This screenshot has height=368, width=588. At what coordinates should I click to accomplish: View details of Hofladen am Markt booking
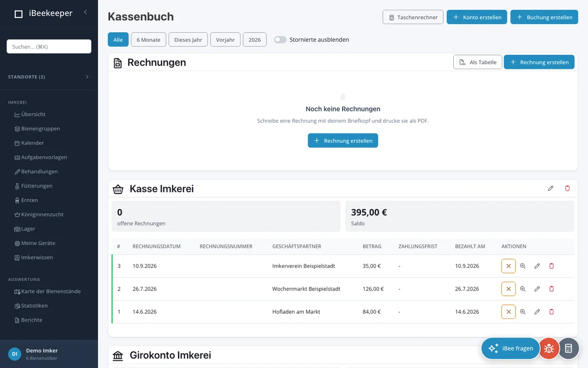coord(523,312)
